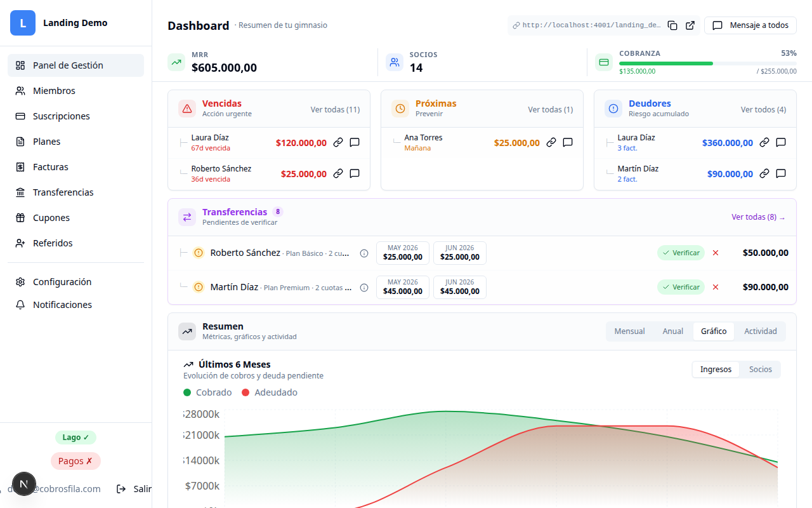Screen dimensions: 812x508
Task: Open Notificaciones in the sidebar
Action: click(x=75, y=305)
